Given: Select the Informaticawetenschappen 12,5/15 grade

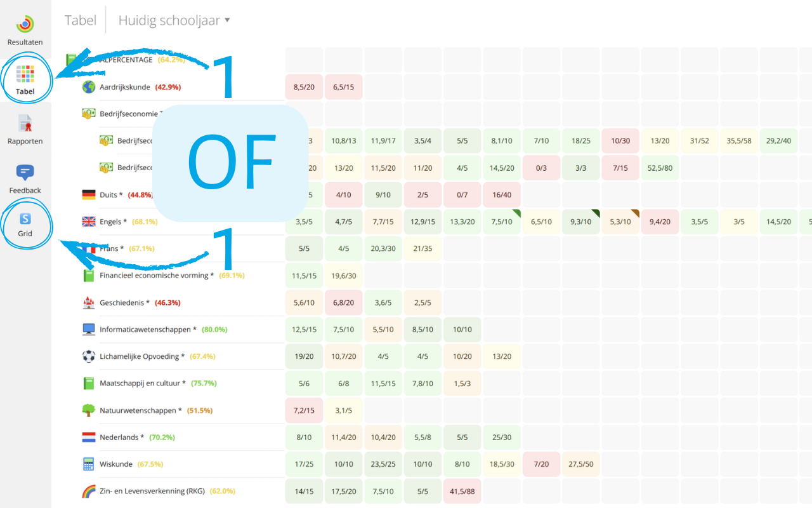Looking at the screenshot, I should point(304,330).
